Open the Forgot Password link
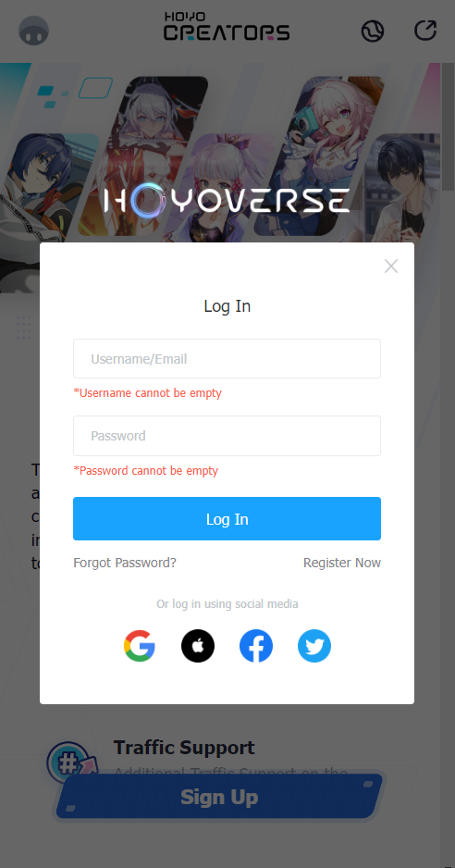The image size is (455, 868). (x=125, y=563)
